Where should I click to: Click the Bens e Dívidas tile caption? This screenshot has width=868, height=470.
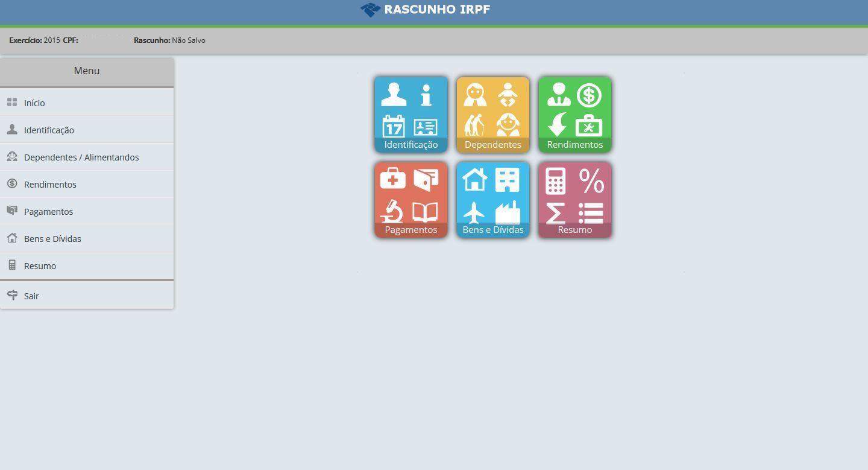[493, 230]
